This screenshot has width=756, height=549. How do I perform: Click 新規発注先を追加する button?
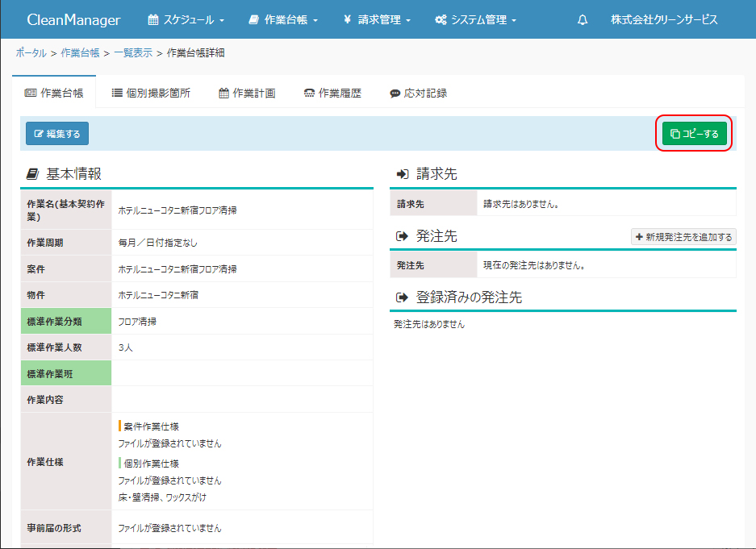[683, 237]
